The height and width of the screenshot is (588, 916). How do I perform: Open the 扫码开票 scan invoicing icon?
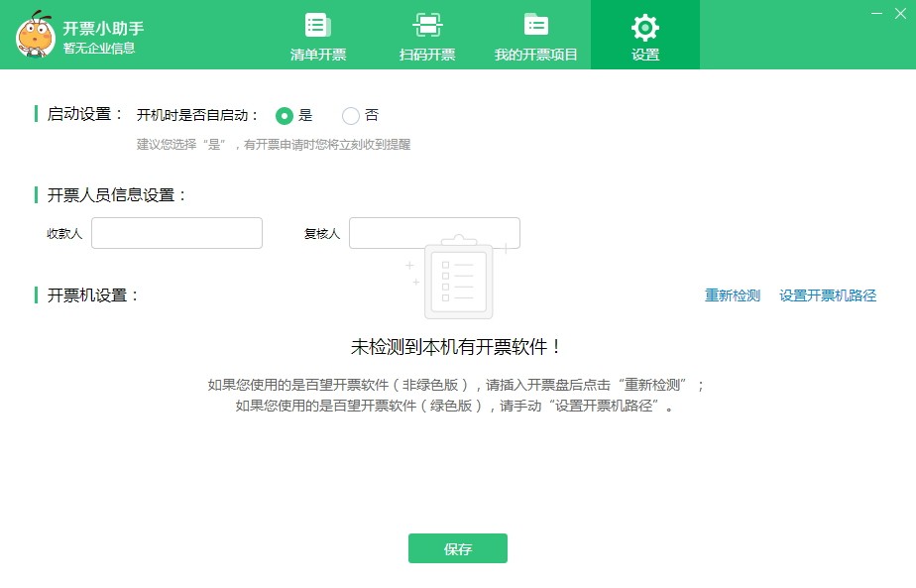427,25
